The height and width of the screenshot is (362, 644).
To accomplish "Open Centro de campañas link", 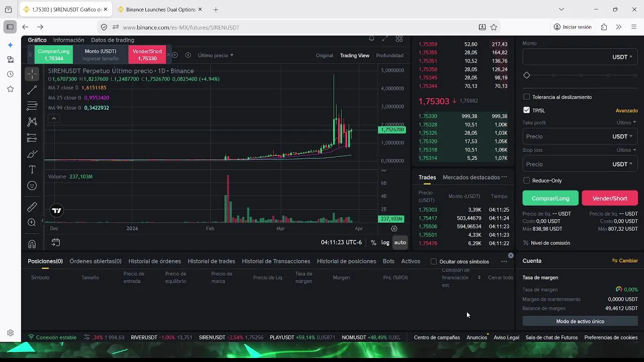I will point(437,337).
